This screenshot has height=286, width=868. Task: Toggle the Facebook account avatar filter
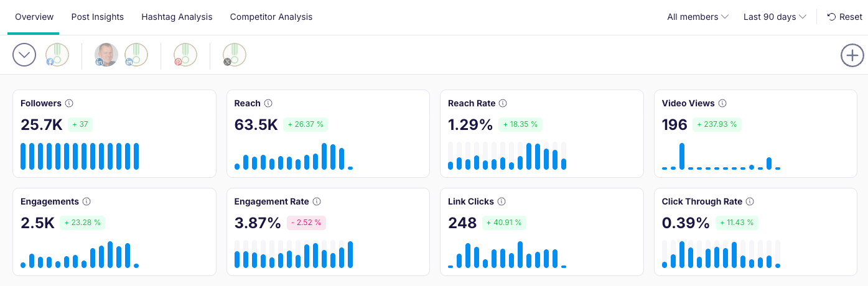tap(57, 55)
